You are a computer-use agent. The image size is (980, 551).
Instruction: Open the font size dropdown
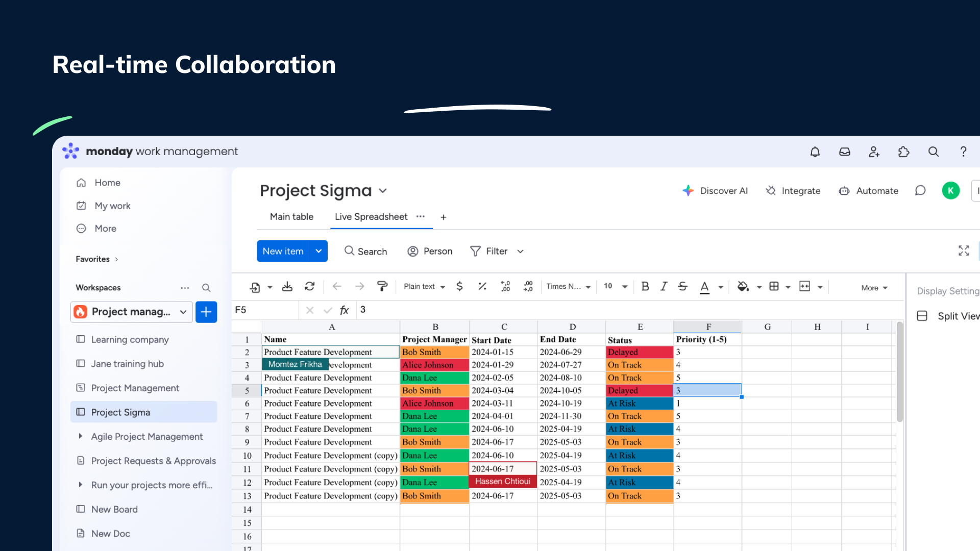pyautogui.click(x=624, y=287)
